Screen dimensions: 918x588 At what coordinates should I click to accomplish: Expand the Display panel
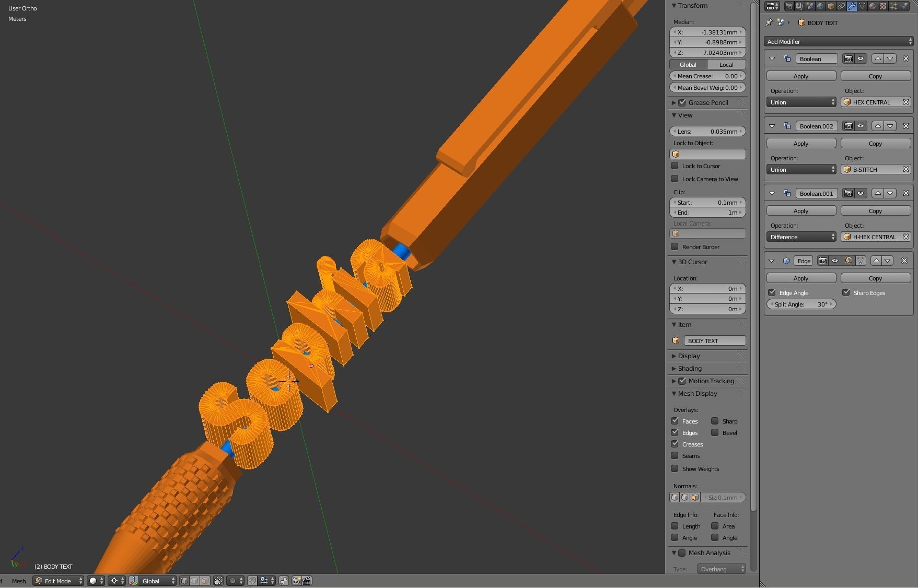click(674, 356)
